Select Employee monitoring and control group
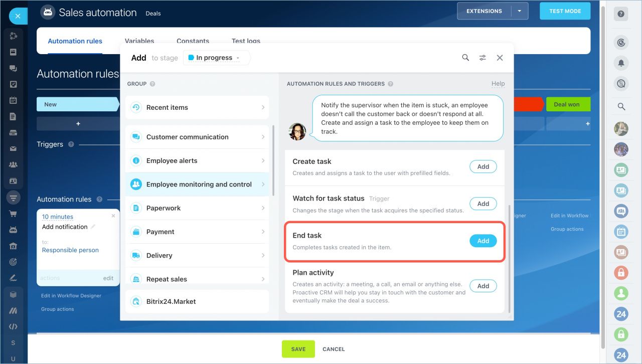 [197, 185]
